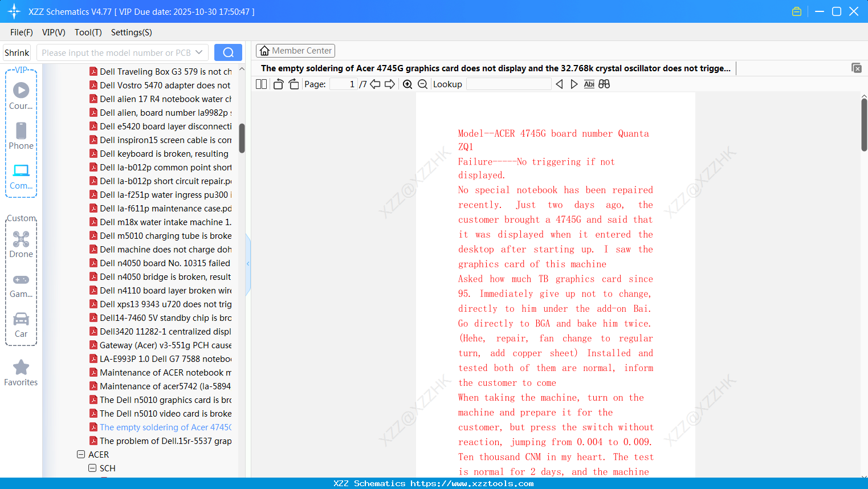Rotate the page counterclockwise
868x489 pixels.
pos(278,84)
